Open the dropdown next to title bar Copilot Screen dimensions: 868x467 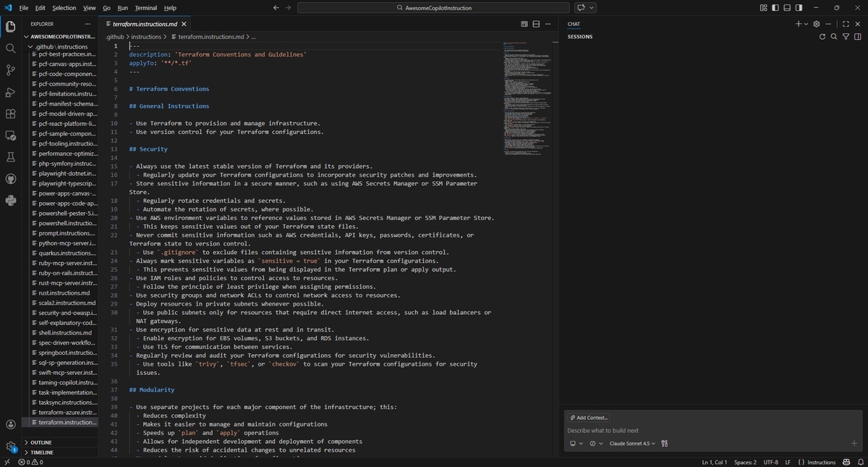coord(592,8)
